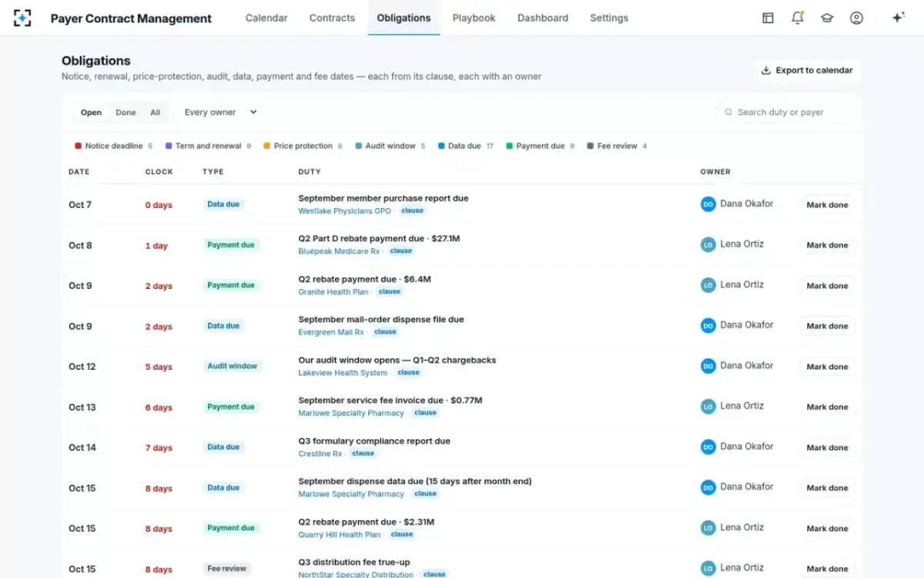Toggle the Price protection filter chip
This screenshot has height=578, width=924.
(303, 146)
